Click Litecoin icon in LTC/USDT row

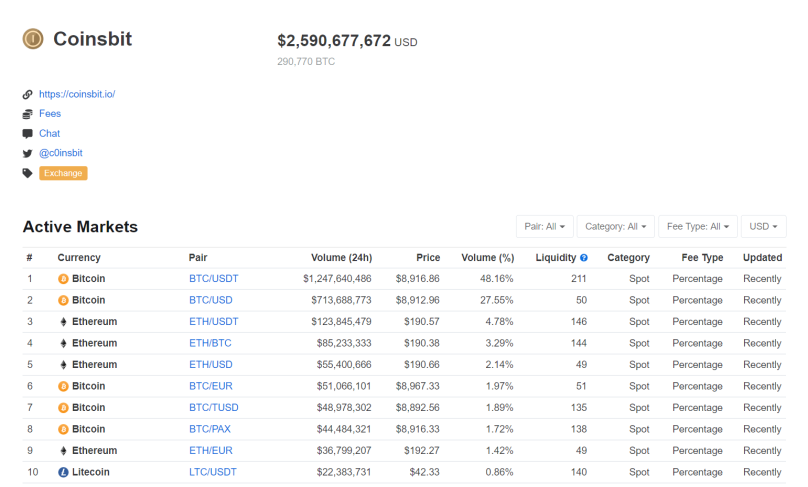click(x=63, y=472)
